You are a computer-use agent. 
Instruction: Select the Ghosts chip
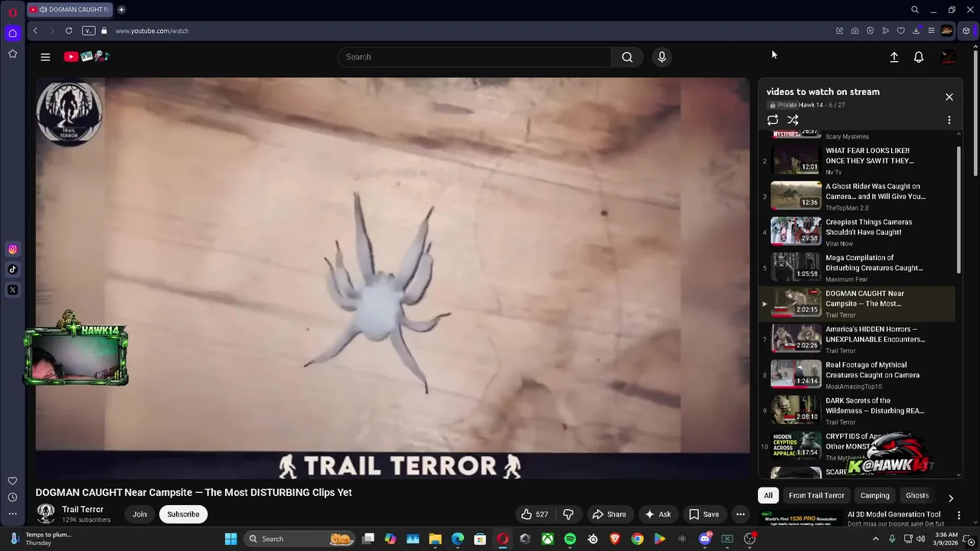tap(917, 495)
